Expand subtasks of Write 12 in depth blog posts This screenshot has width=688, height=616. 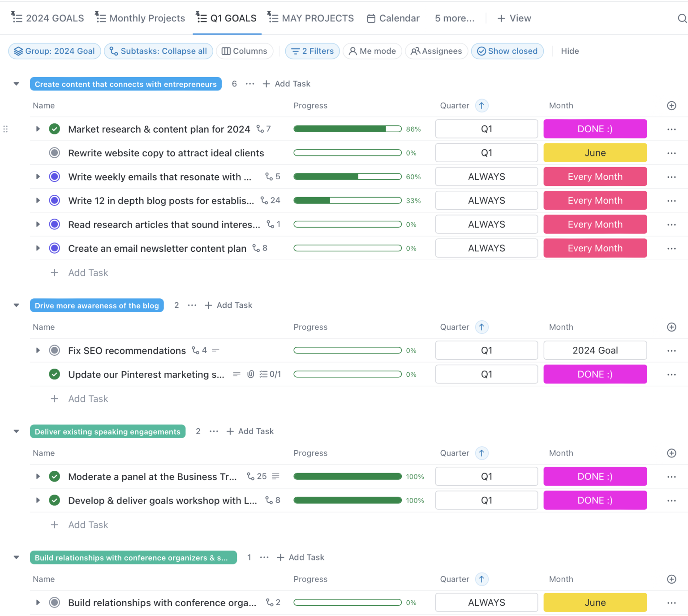coord(38,200)
